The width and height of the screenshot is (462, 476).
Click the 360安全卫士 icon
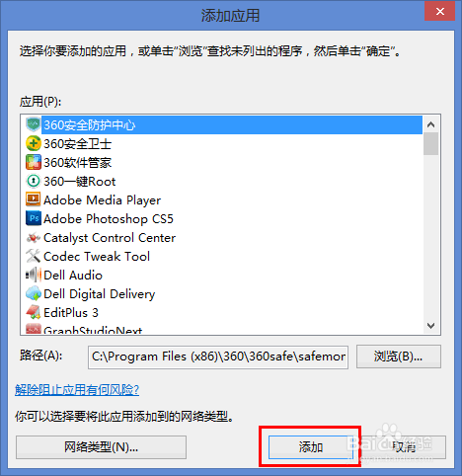34,143
